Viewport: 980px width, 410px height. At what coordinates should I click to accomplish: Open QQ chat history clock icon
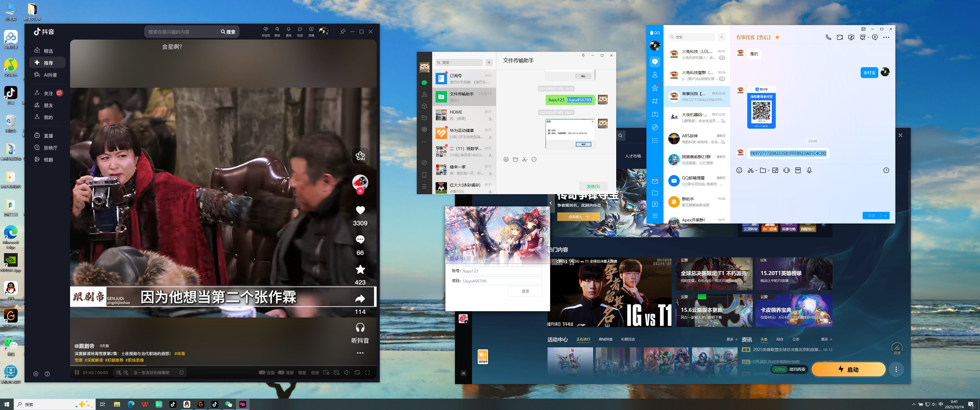(x=886, y=170)
